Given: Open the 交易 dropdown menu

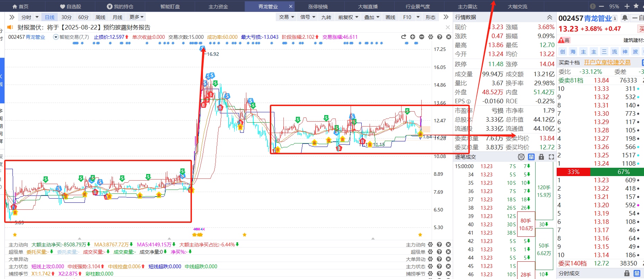Looking at the screenshot, I should [x=286, y=17].
